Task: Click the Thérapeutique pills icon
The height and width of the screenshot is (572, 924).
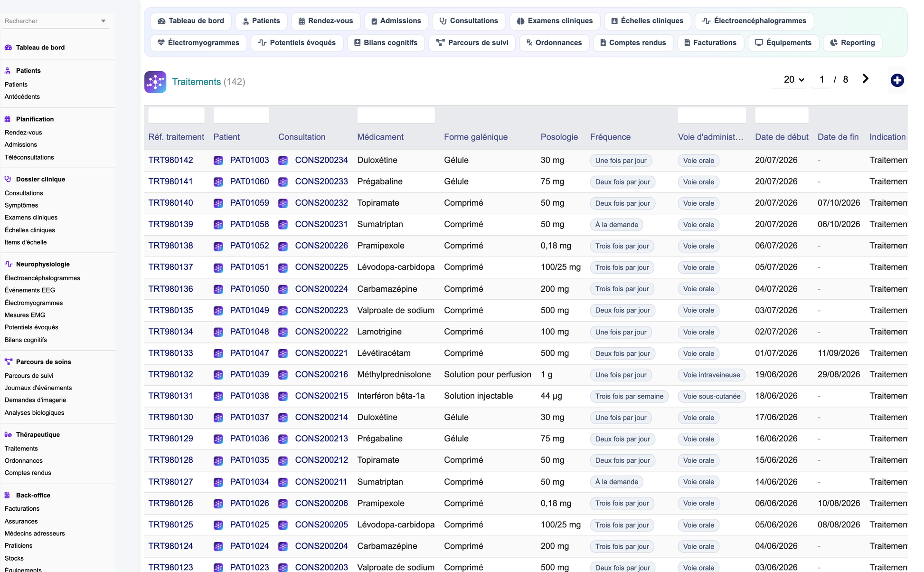Action: pos(8,435)
